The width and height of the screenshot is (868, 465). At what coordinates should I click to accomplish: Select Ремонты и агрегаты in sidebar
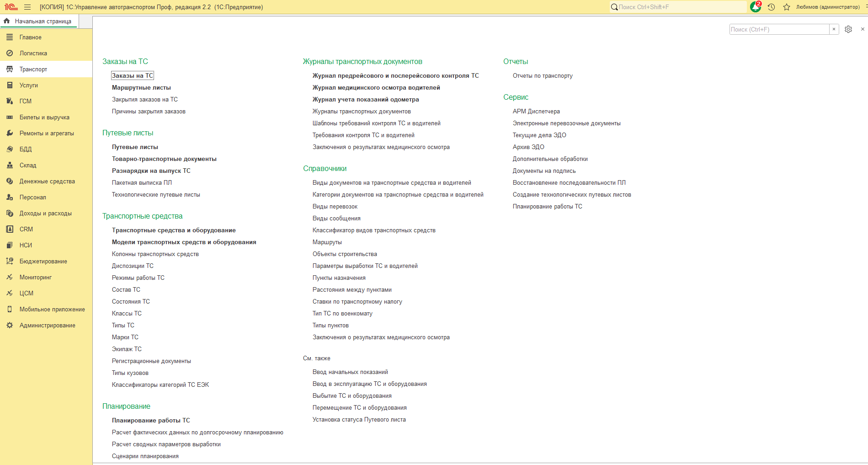(x=46, y=133)
